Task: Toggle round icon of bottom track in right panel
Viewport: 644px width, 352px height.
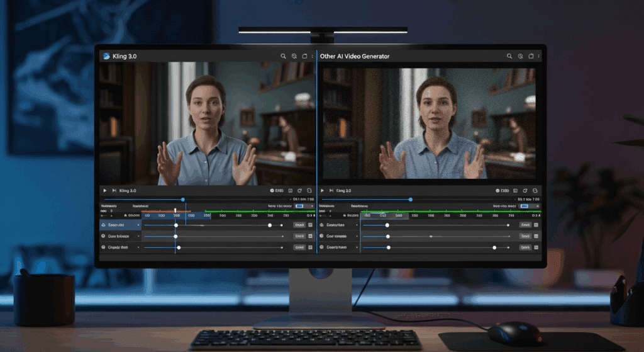Action: pyautogui.click(x=321, y=247)
